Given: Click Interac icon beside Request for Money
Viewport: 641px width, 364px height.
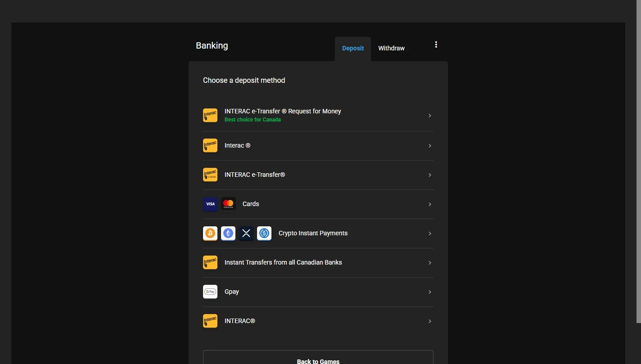Looking at the screenshot, I should pyautogui.click(x=210, y=116).
